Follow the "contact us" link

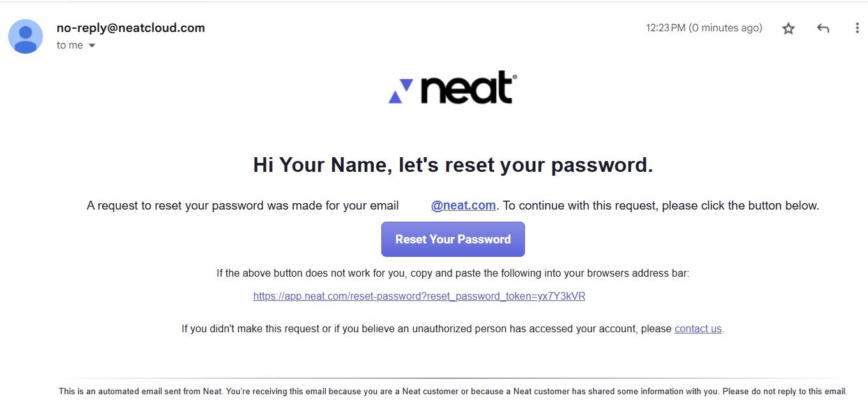coord(697,329)
